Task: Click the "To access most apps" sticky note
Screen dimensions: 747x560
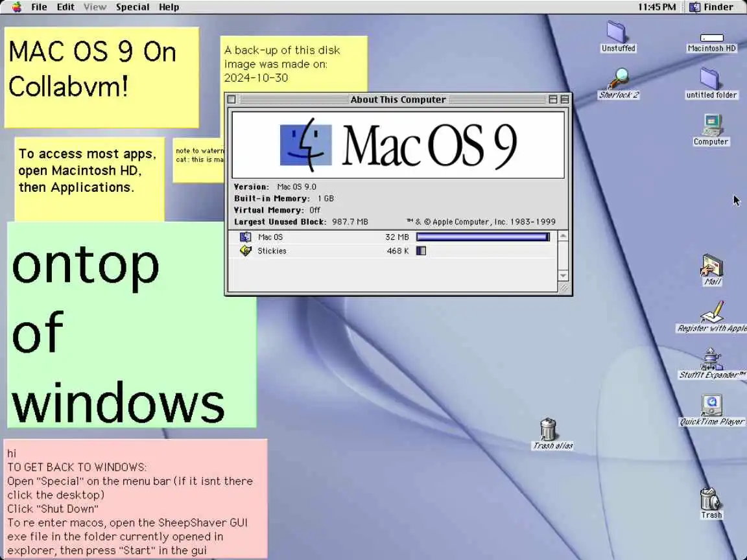Action: (89, 179)
